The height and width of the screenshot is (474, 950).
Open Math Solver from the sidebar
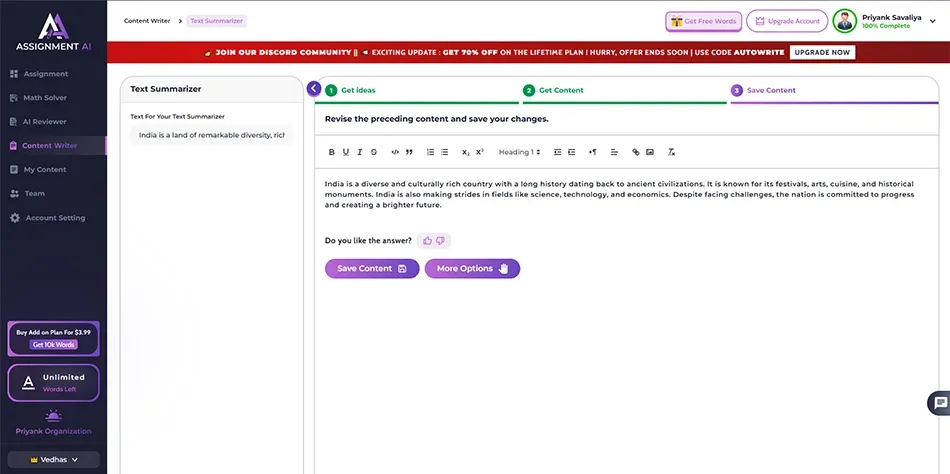[45, 98]
